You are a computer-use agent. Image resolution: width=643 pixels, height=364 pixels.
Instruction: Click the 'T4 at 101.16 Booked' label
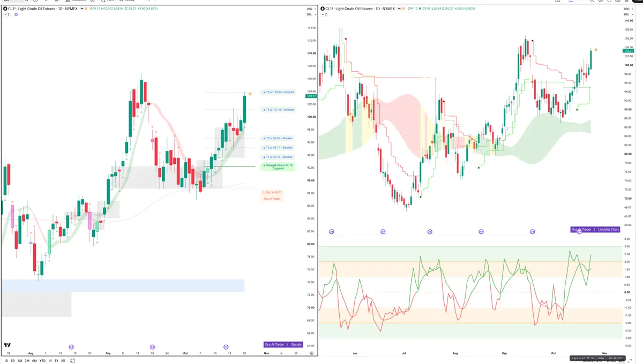[278, 110]
